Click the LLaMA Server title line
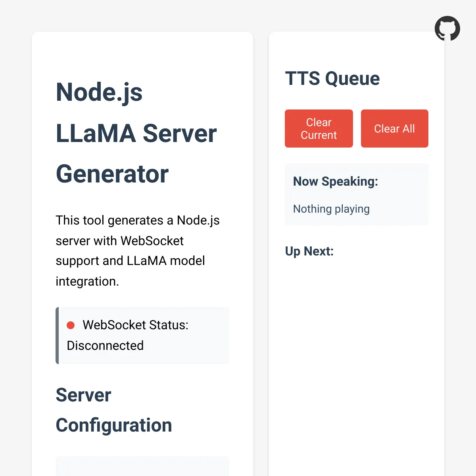The image size is (476, 476). [x=136, y=133]
